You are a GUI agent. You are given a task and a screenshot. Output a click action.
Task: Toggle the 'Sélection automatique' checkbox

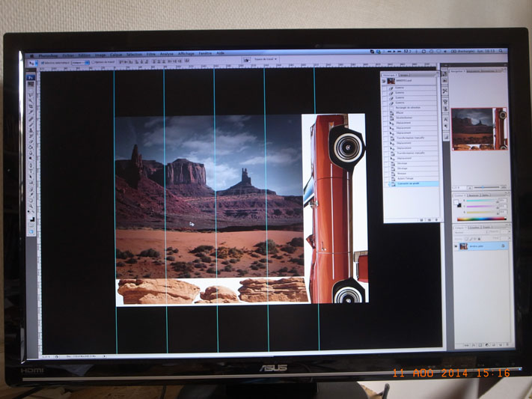click(x=43, y=63)
